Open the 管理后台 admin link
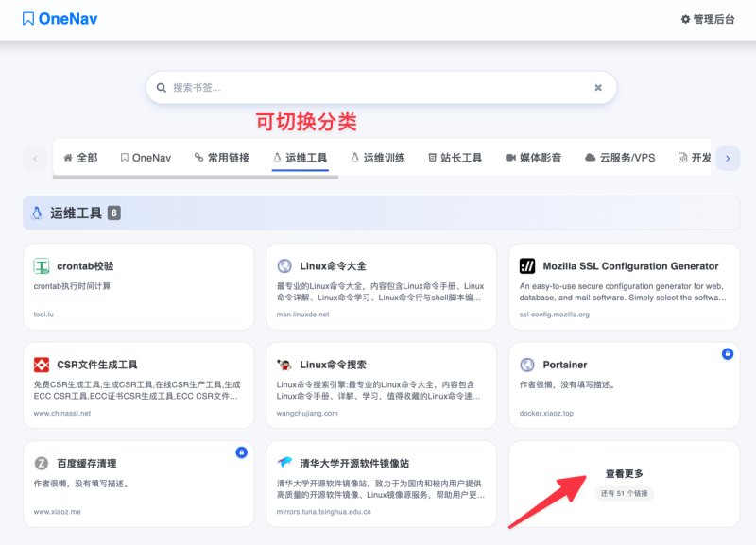The image size is (756, 545). pos(708,19)
